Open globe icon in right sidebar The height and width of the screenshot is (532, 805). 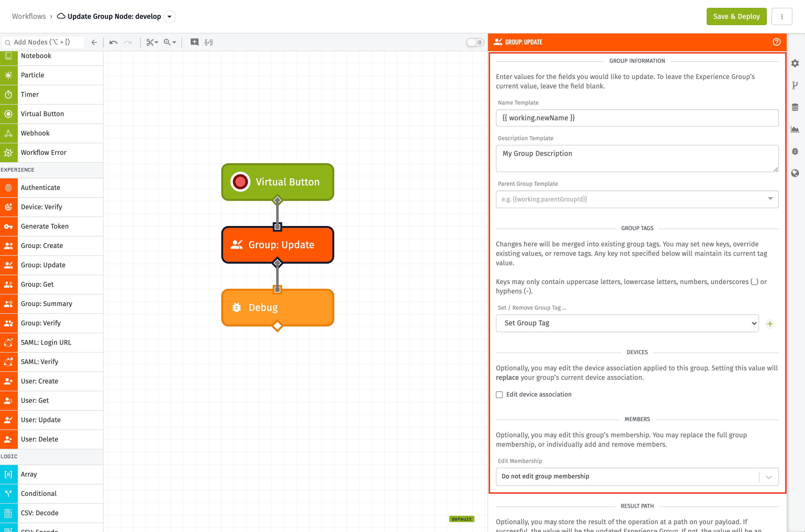(x=795, y=173)
